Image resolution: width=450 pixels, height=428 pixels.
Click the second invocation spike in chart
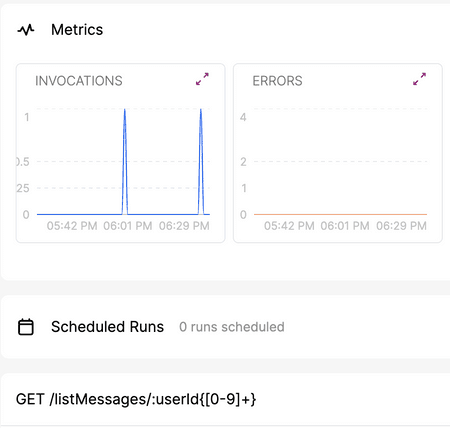tap(201, 162)
